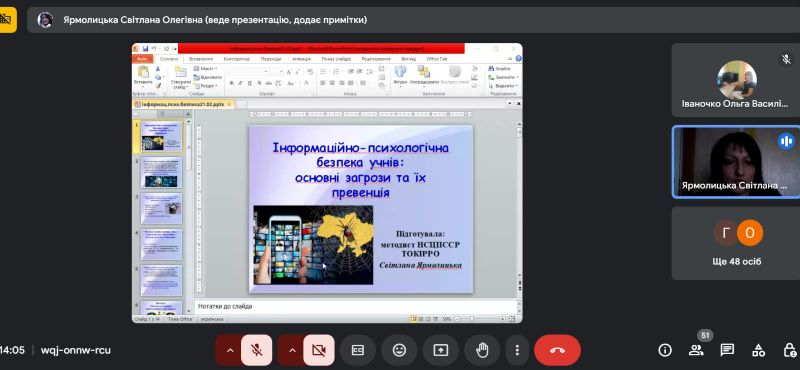Click Знайти find button
The width and height of the screenshot is (800, 370).
(499, 68)
